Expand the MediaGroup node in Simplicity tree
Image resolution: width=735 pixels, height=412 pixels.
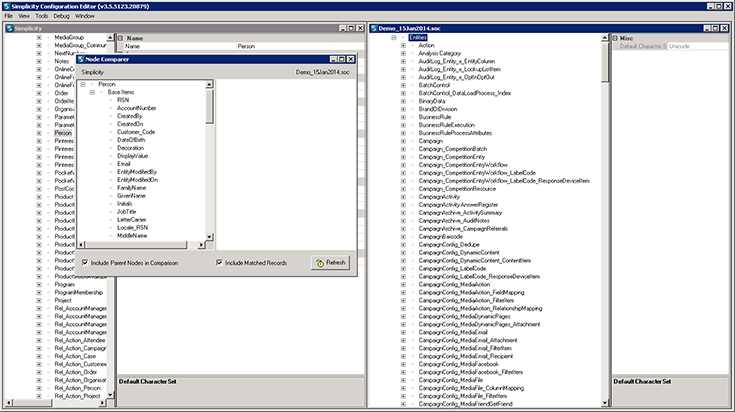(x=39, y=37)
